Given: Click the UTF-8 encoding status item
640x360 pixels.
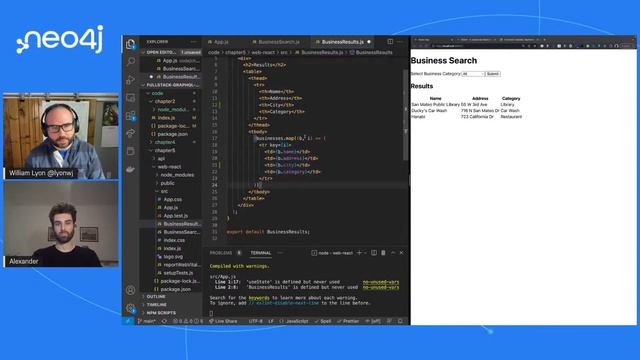Looking at the screenshot, I should point(256,321).
